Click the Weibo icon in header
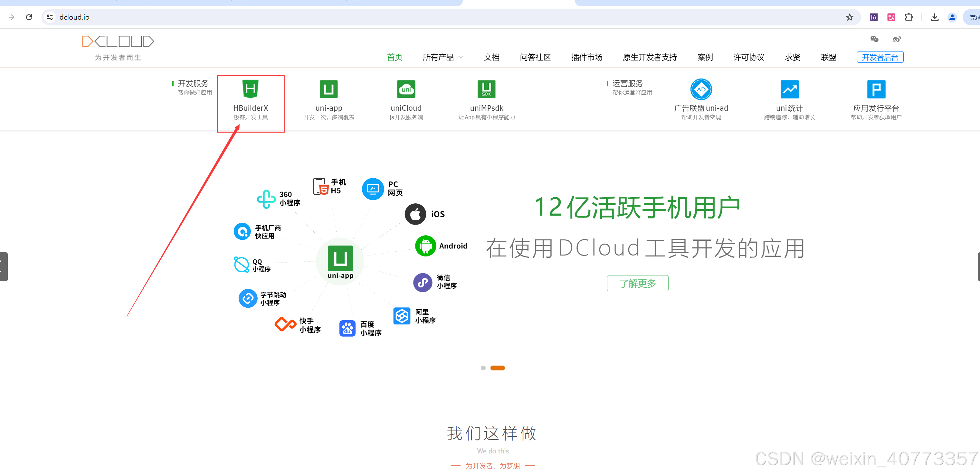 click(x=896, y=39)
